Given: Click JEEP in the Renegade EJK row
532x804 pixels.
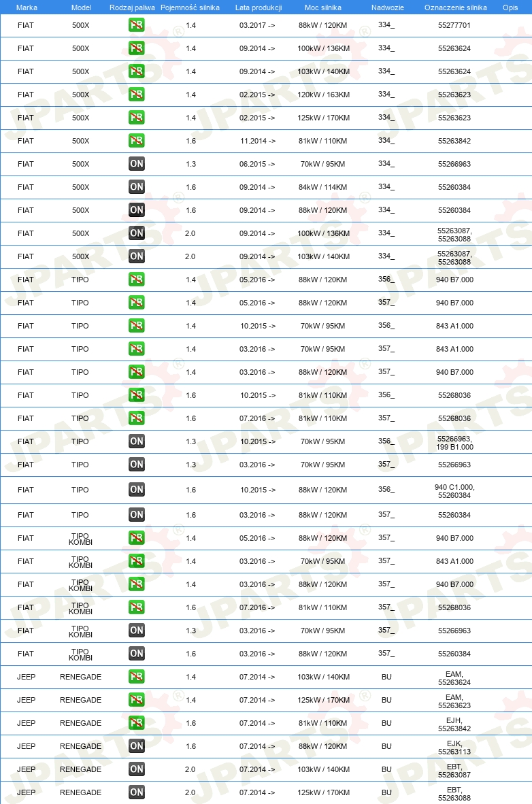Looking at the screenshot, I should [26, 746].
